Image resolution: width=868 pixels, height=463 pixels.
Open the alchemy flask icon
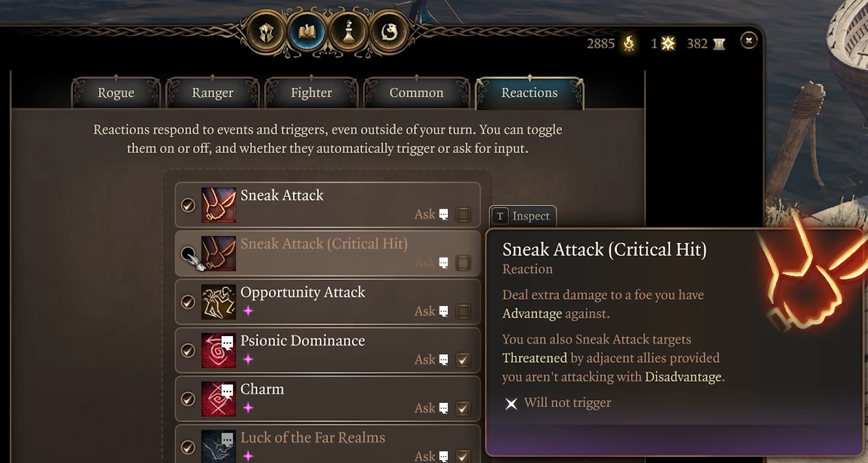[348, 33]
